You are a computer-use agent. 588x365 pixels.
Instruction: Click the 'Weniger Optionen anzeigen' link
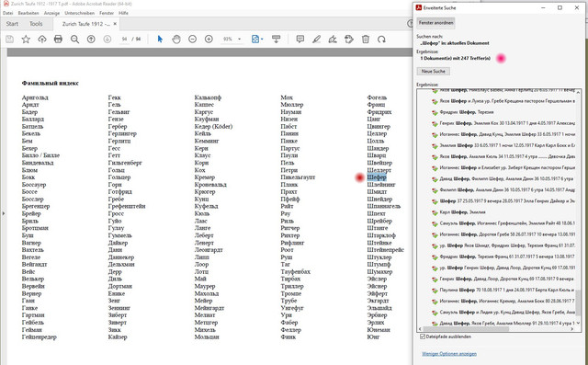[449, 354]
